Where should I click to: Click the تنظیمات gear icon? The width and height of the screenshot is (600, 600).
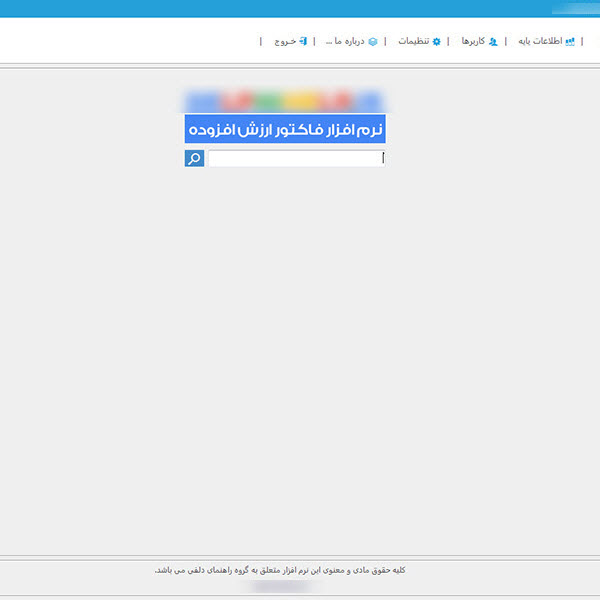pyautogui.click(x=437, y=41)
